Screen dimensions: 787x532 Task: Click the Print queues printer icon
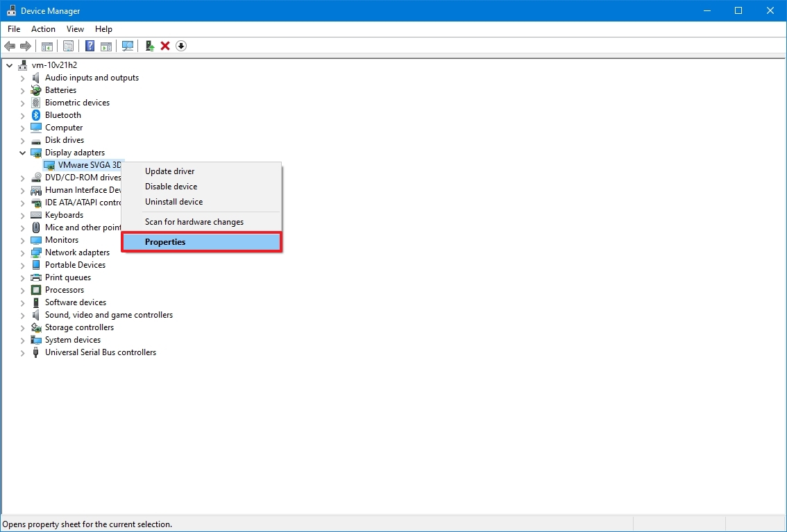click(x=35, y=277)
